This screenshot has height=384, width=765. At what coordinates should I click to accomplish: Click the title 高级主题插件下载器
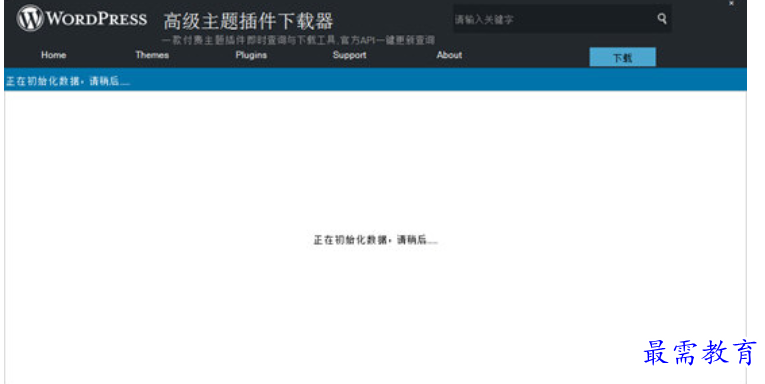(248, 21)
